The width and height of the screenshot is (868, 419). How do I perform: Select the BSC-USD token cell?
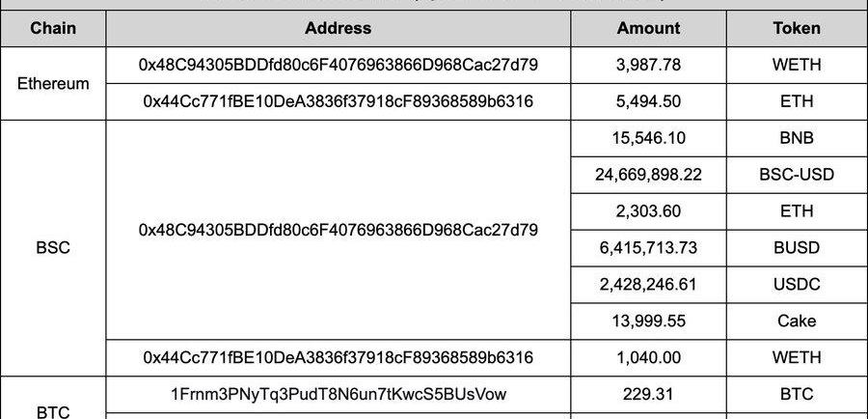pyautogui.click(x=797, y=175)
